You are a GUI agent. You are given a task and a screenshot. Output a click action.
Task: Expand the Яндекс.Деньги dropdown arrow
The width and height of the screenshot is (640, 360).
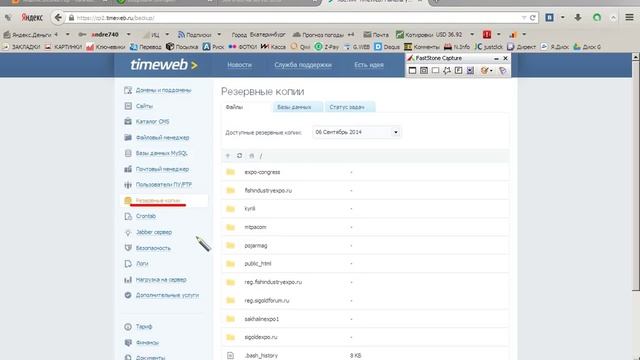point(68,34)
